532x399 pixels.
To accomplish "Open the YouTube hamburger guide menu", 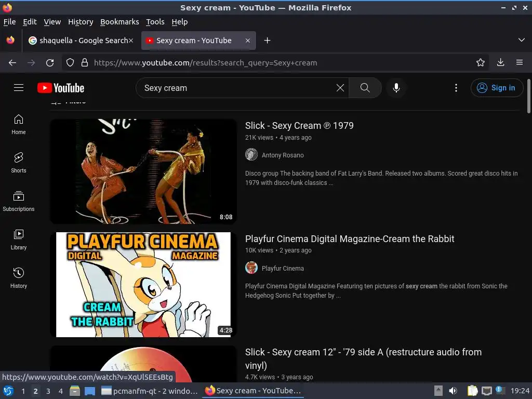I will 19,88.
